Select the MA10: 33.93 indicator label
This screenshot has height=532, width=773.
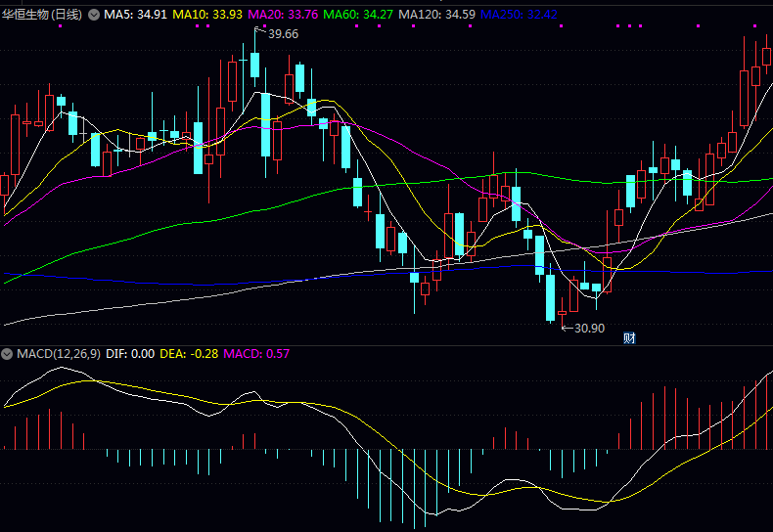(207, 15)
